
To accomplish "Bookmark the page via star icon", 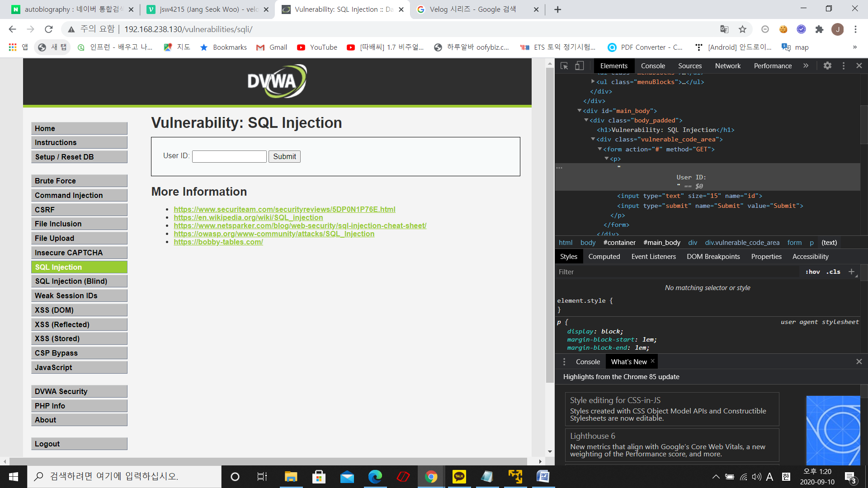I will point(742,29).
